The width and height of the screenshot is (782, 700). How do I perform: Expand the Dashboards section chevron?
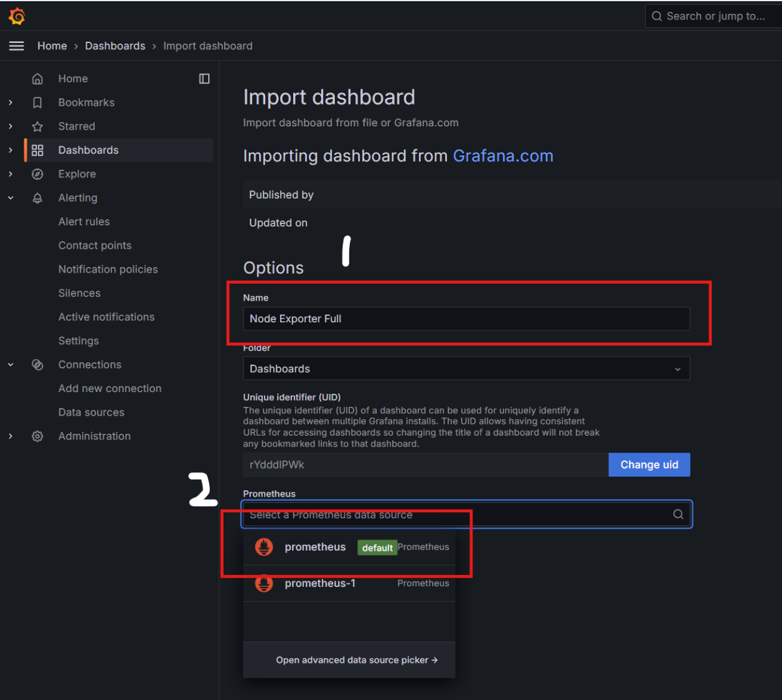pyautogui.click(x=11, y=150)
